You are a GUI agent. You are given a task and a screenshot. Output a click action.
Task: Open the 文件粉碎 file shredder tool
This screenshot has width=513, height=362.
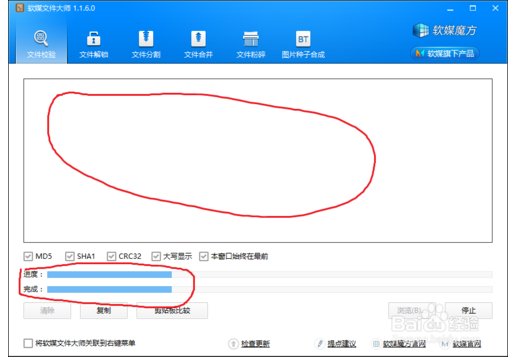click(251, 44)
